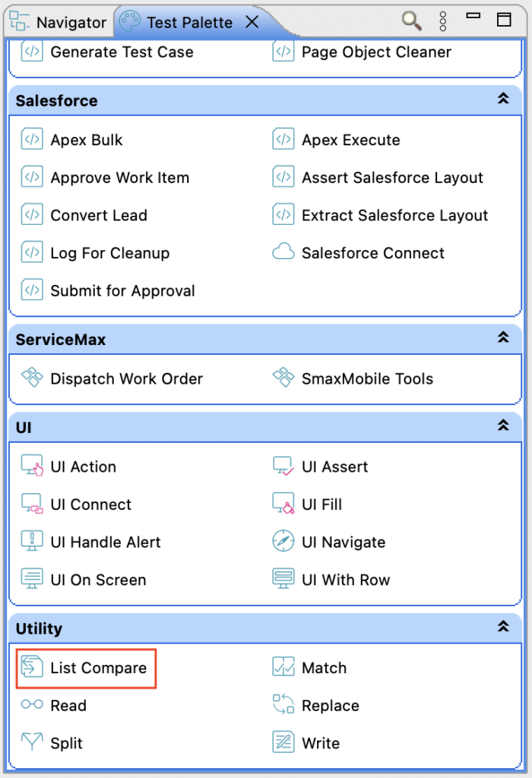
Task: Choose the Extract Salesforce Layout item
Action: click(394, 215)
